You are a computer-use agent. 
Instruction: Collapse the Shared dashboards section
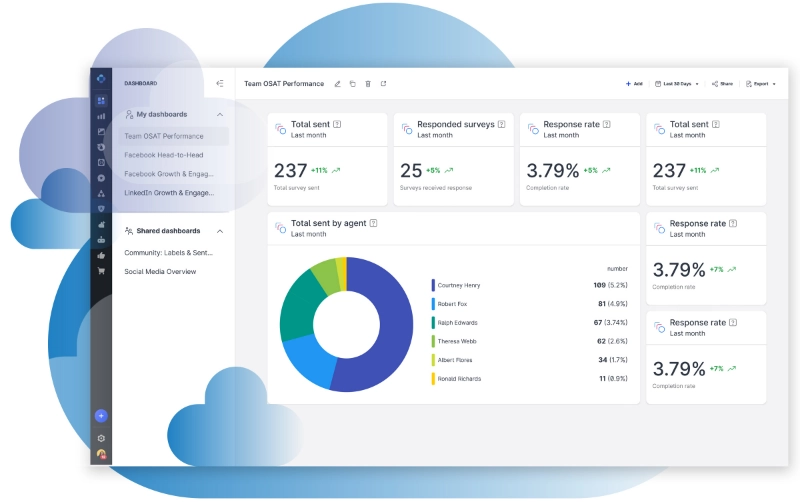[220, 231]
